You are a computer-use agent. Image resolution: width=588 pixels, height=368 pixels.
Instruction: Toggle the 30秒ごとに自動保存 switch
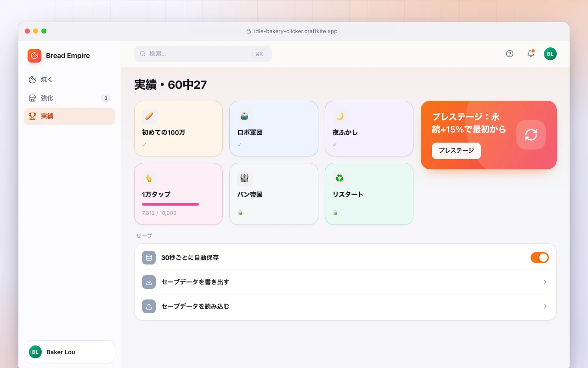(540, 258)
